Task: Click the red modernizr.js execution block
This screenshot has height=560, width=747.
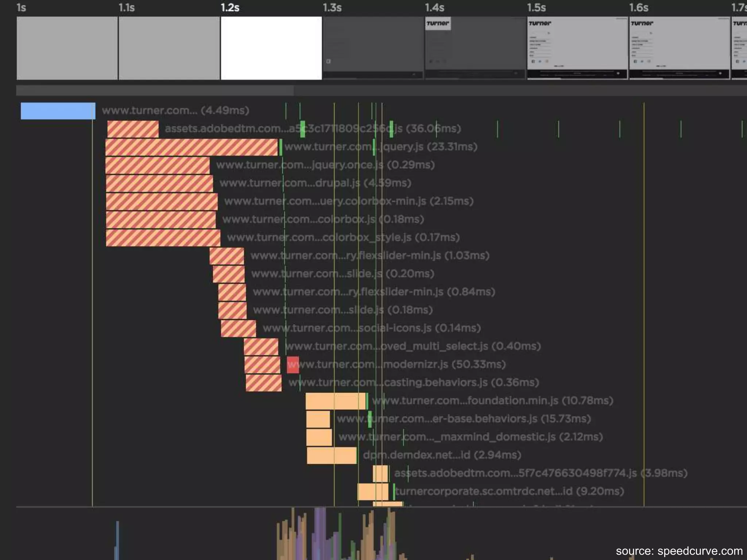Action: tap(293, 365)
